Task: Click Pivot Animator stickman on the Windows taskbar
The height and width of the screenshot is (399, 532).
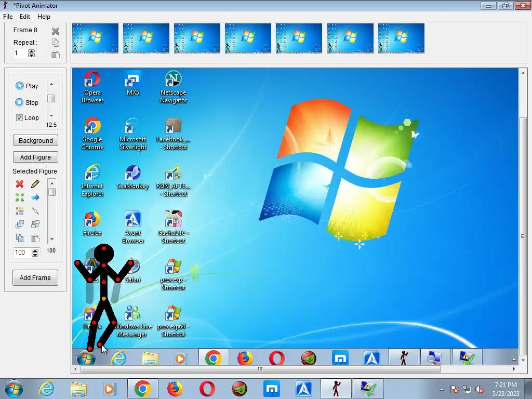Action: click(336, 389)
